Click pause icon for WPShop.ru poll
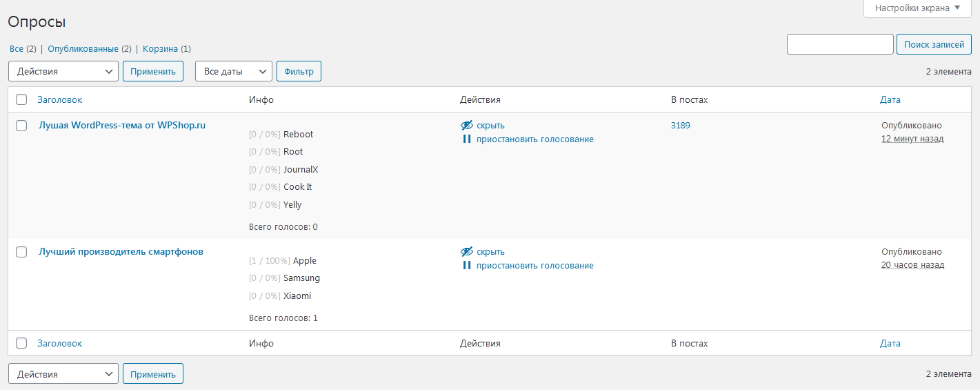Screen dimensions: 980x390 (x=467, y=139)
